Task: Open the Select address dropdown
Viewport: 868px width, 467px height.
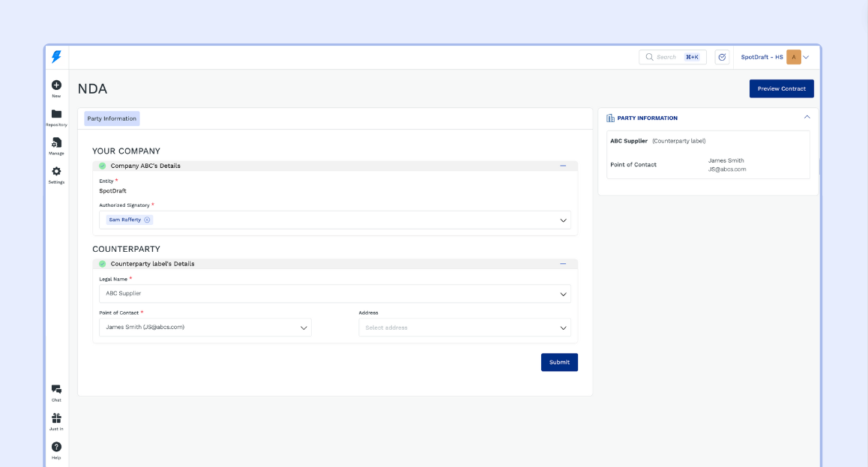Action: click(563, 328)
